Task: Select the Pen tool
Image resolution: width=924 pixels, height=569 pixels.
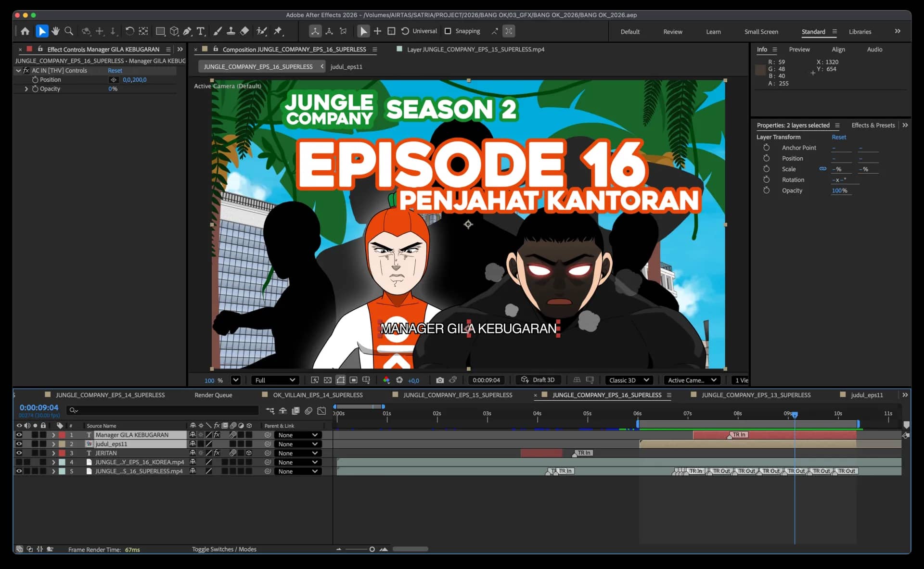Action: 187,31
